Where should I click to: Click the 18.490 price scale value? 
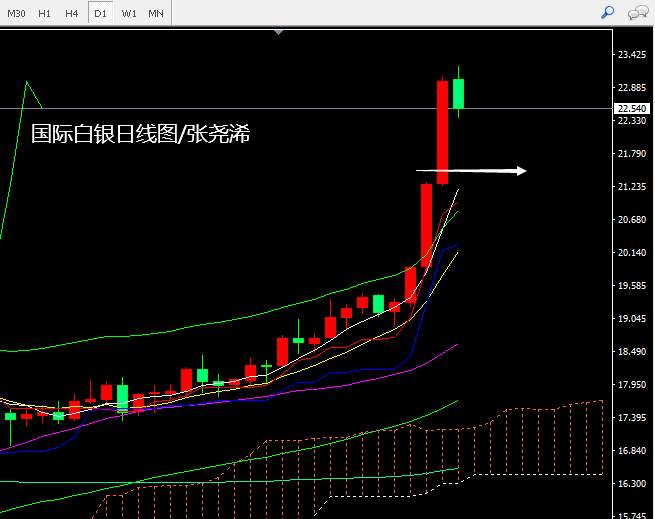point(632,352)
